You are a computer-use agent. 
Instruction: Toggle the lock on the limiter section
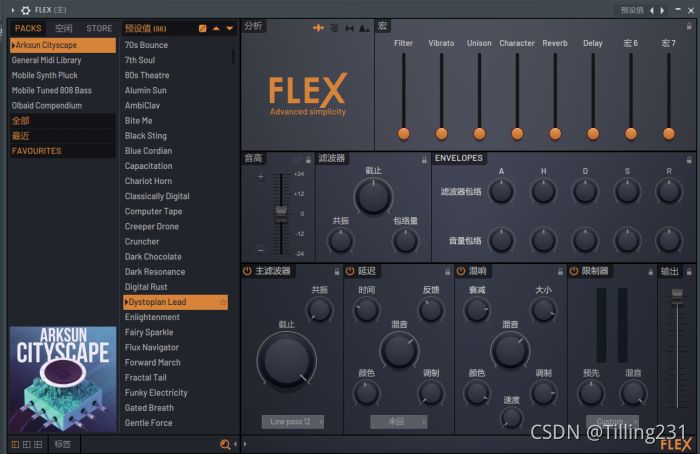[x=650, y=271]
